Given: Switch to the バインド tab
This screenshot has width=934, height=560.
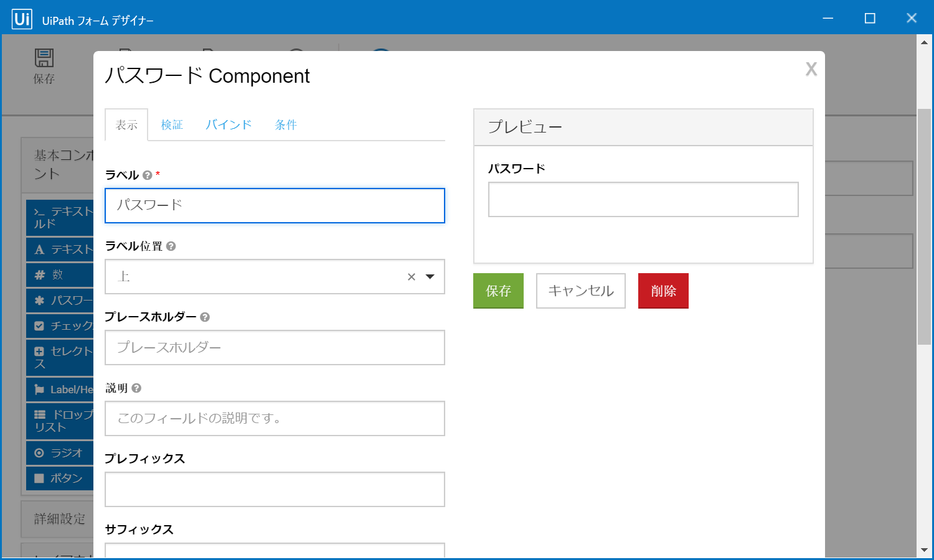Looking at the screenshot, I should [x=229, y=125].
